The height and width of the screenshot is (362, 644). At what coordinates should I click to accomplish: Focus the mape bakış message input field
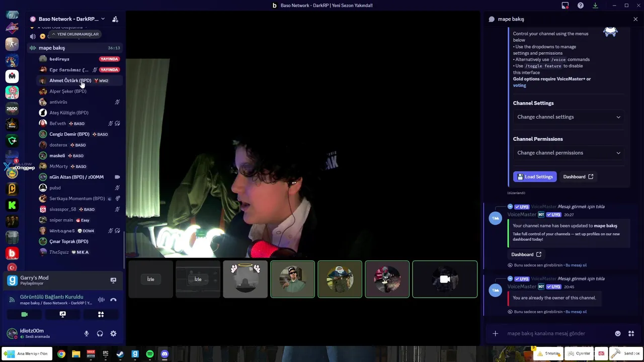pos(558,333)
